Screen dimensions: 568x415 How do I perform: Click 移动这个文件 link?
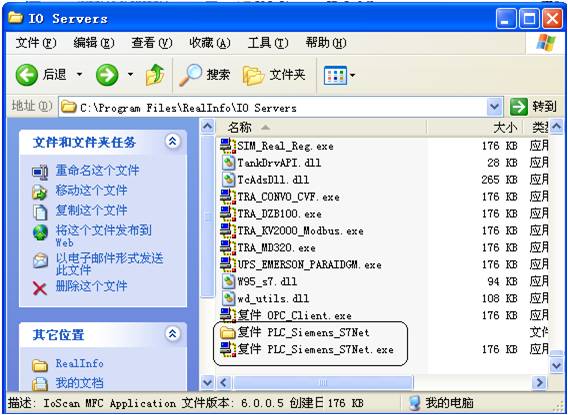pyautogui.click(x=91, y=190)
